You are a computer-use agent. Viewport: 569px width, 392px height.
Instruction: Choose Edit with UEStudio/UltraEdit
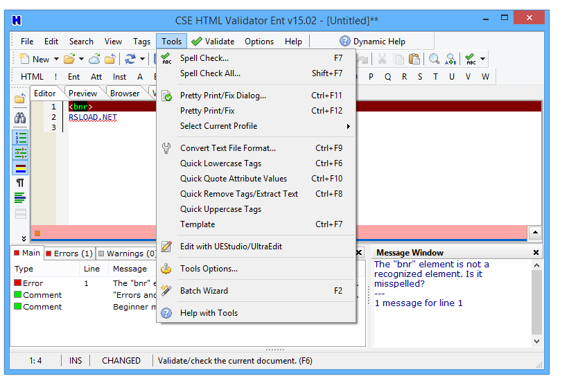(256, 247)
